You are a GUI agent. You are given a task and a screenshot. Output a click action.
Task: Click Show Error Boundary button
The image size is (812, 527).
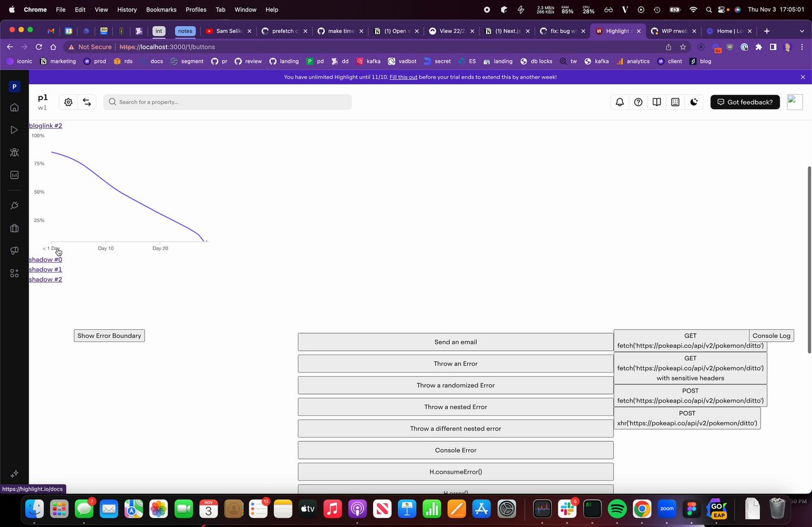[109, 335]
